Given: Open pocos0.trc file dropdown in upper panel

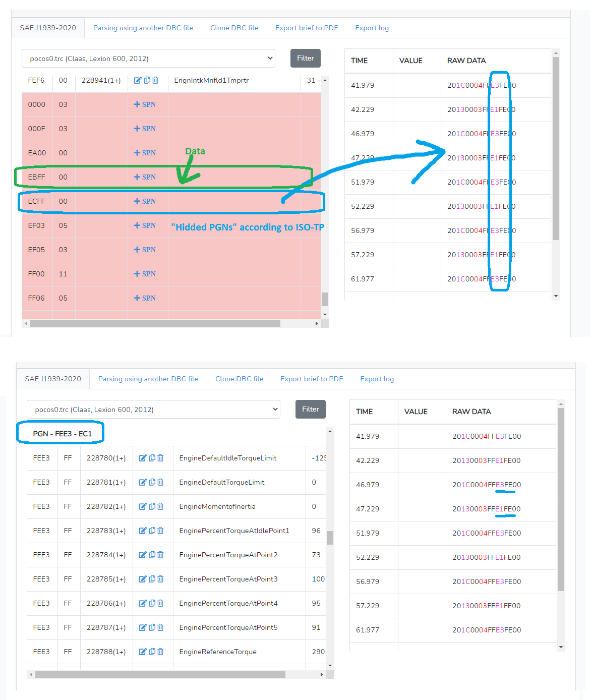Looking at the screenshot, I should coord(148,59).
